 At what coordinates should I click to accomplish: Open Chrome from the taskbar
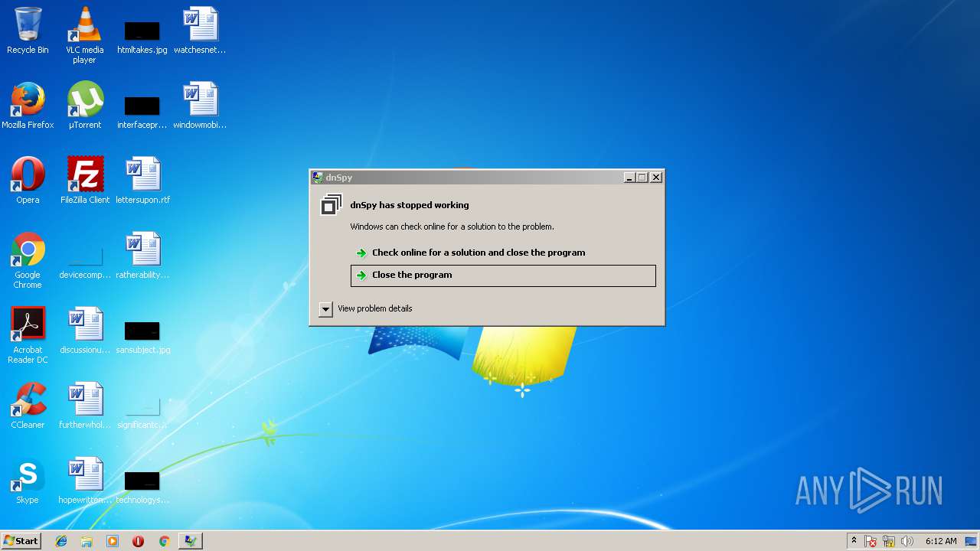click(x=164, y=541)
